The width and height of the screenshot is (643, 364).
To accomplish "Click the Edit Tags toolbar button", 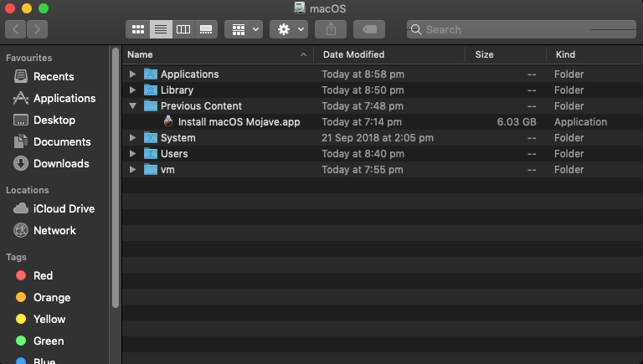I will pyautogui.click(x=369, y=29).
